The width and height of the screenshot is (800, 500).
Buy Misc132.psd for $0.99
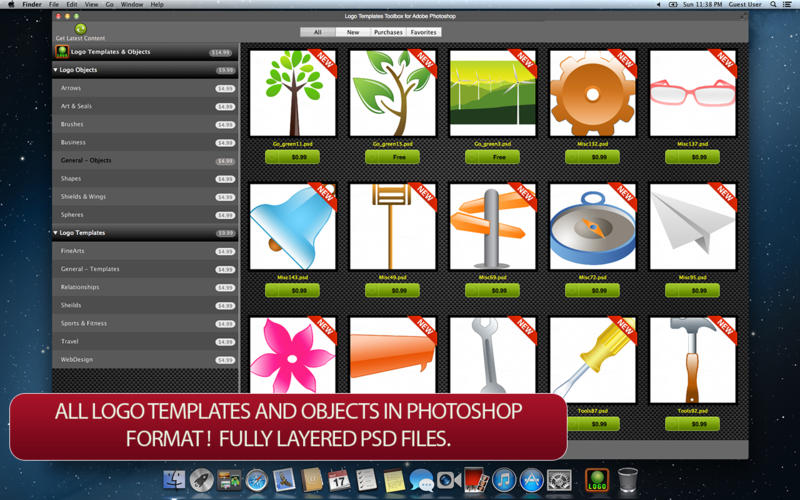[x=592, y=157]
